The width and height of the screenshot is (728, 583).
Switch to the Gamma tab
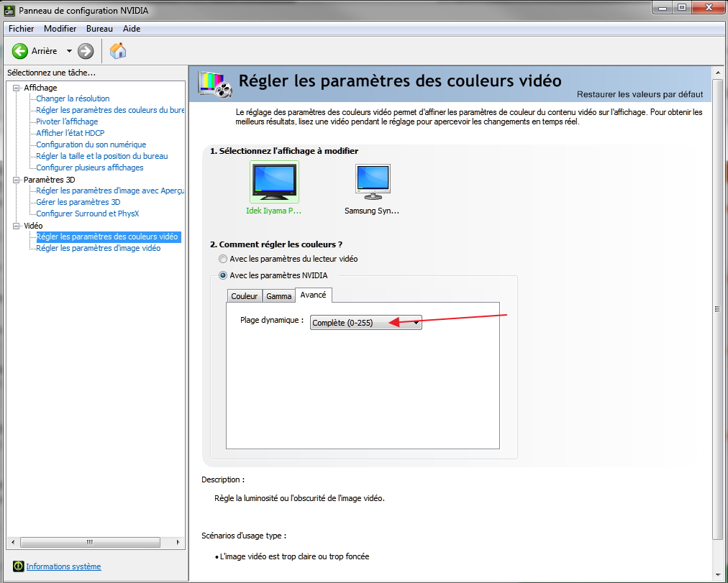278,296
